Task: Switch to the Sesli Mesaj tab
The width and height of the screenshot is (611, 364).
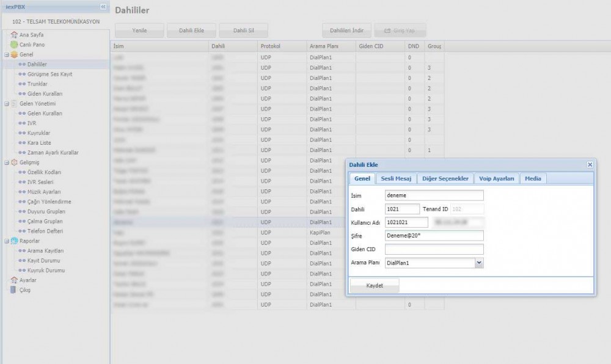Action: click(x=396, y=178)
